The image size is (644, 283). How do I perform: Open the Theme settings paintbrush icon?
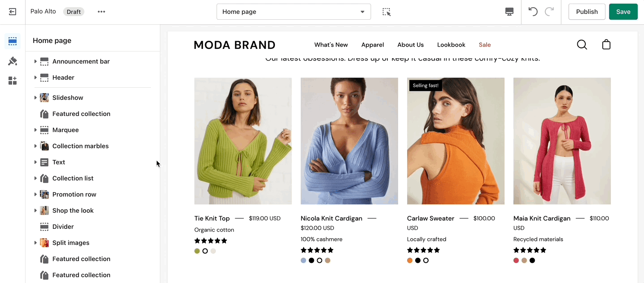pyautogui.click(x=13, y=61)
